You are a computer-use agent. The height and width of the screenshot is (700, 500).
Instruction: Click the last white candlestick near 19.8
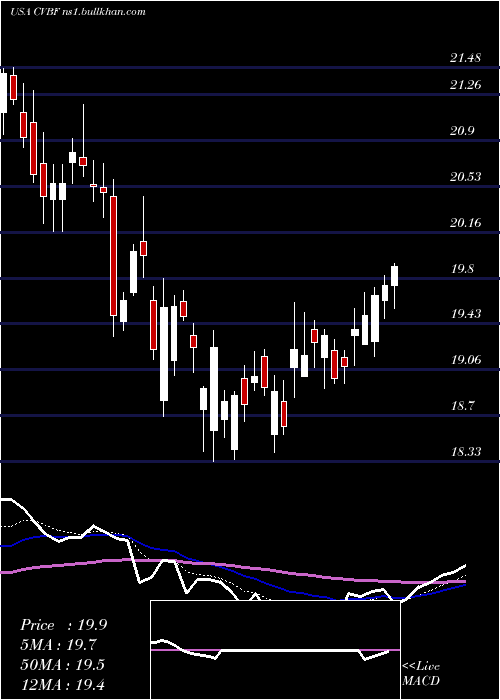point(394,275)
